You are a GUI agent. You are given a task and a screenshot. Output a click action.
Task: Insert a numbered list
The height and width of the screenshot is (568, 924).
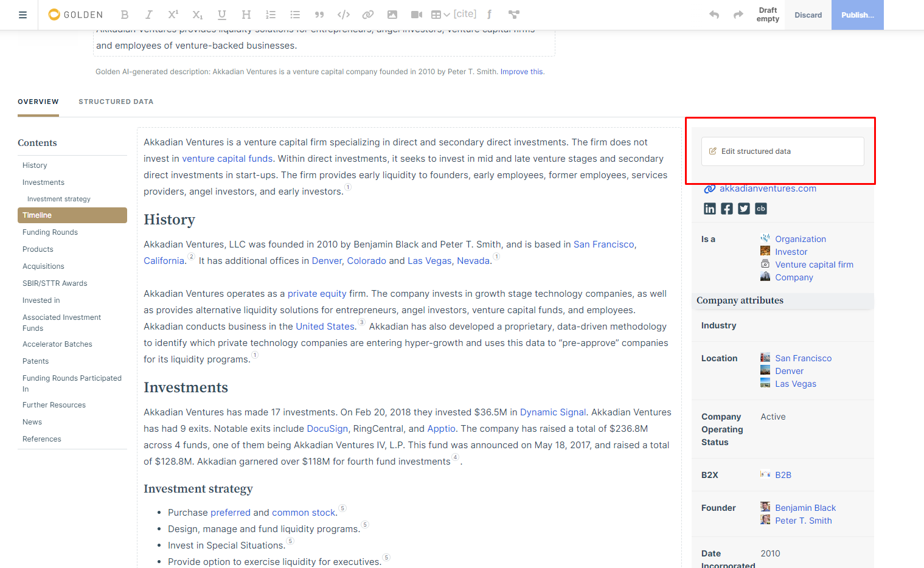[x=271, y=15]
